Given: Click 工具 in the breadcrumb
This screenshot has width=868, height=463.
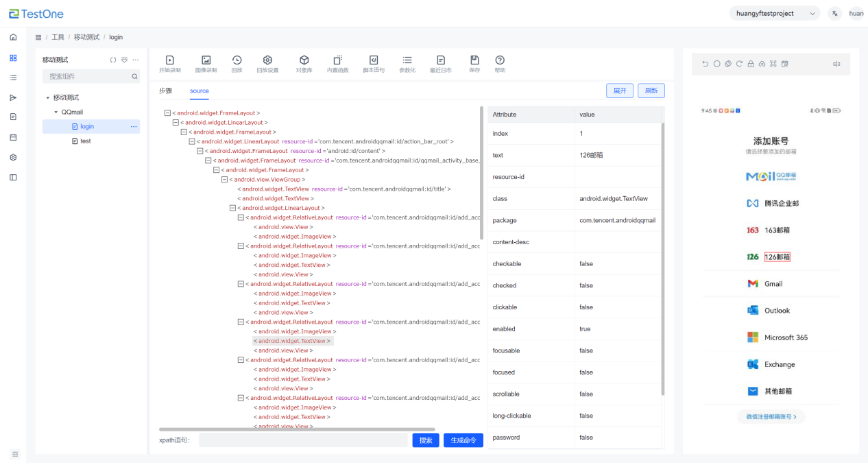Looking at the screenshot, I should click(58, 37).
